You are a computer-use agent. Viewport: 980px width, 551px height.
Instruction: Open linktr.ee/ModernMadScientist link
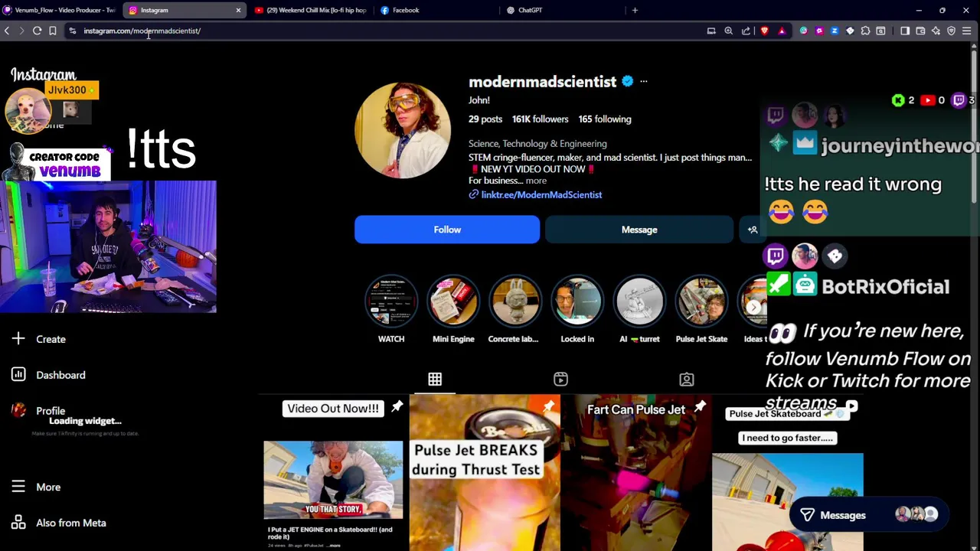(x=541, y=194)
